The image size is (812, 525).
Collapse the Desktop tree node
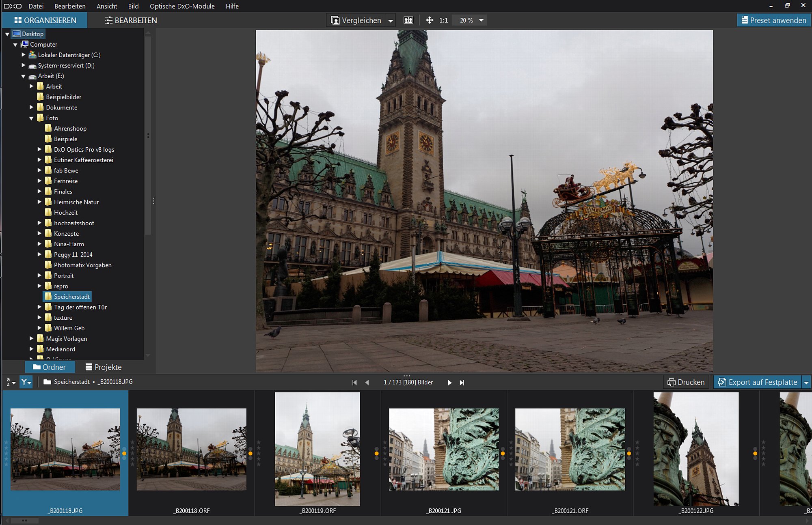tap(7, 34)
